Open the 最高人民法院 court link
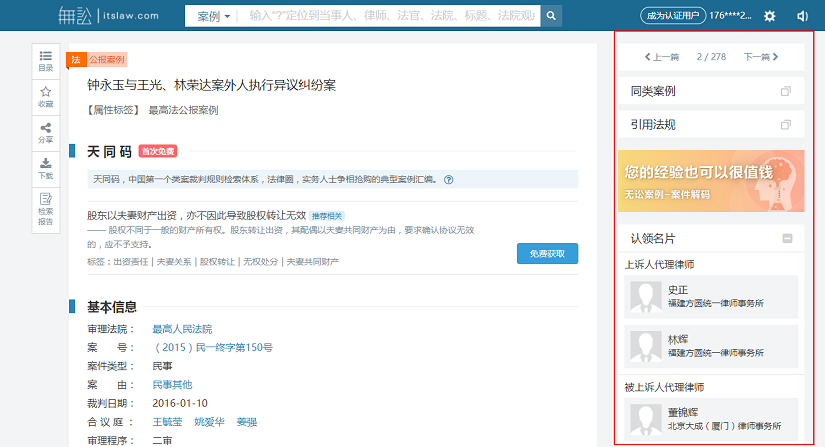825x447 pixels. pyautogui.click(x=182, y=329)
